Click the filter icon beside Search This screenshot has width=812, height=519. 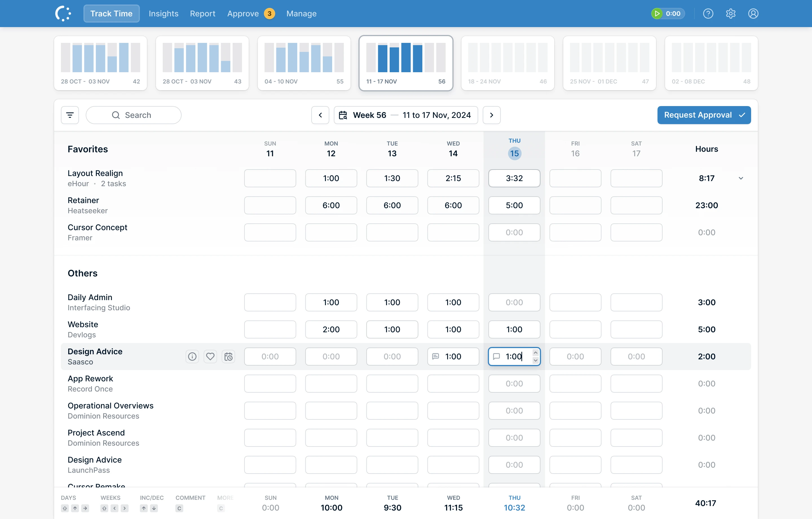70,115
